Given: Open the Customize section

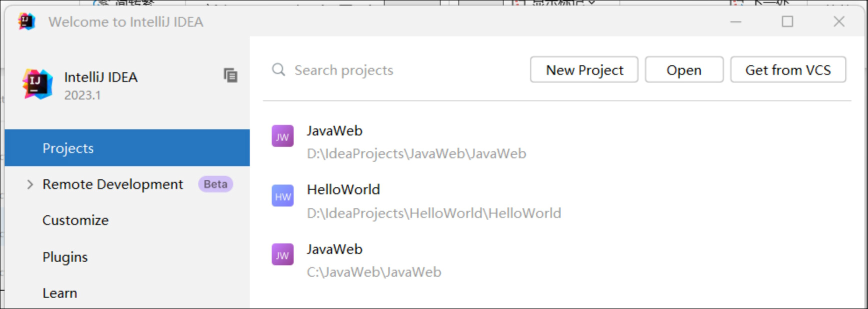Looking at the screenshot, I should pos(75,220).
